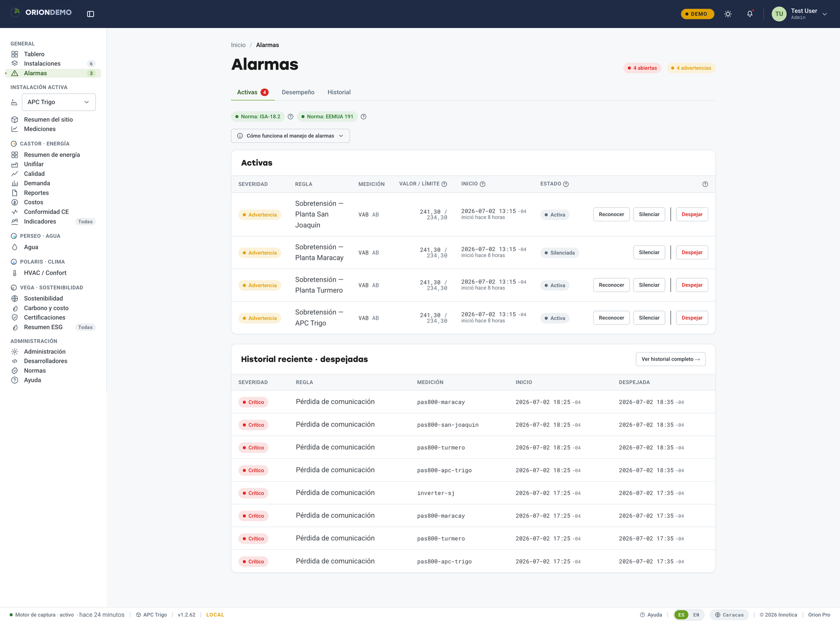Open Normas in sidebar

35,370
